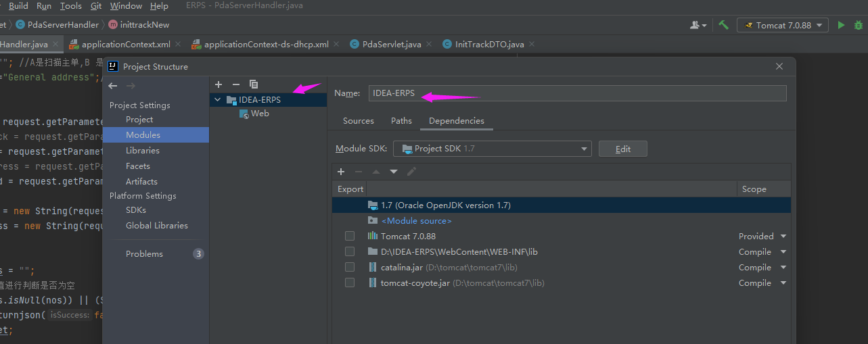Open the Paths tab
The width and height of the screenshot is (868, 344).
[x=401, y=121]
